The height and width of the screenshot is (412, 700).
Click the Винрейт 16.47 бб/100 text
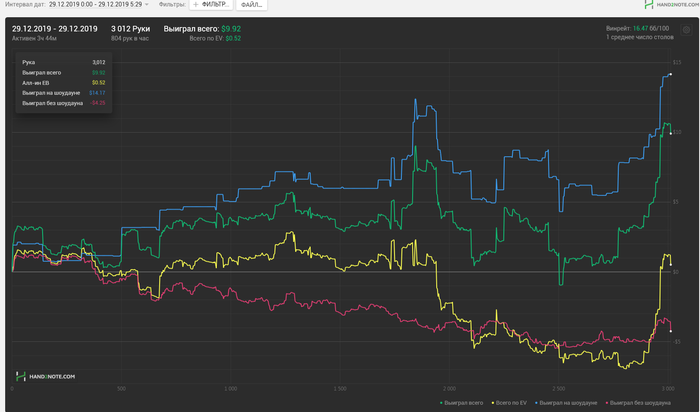click(637, 28)
